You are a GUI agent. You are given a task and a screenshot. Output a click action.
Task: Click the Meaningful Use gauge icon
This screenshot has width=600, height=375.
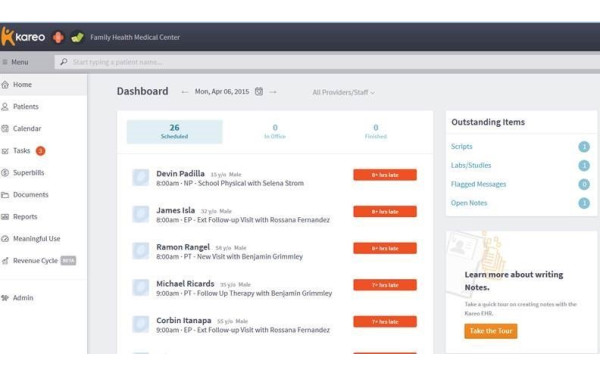pyautogui.click(x=5, y=239)
